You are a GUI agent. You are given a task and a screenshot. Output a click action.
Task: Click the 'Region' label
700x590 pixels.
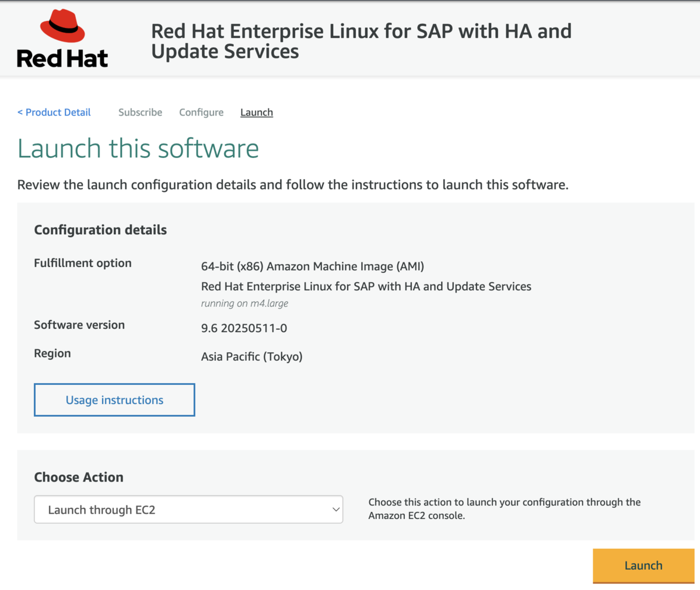(x=52, y=354)
